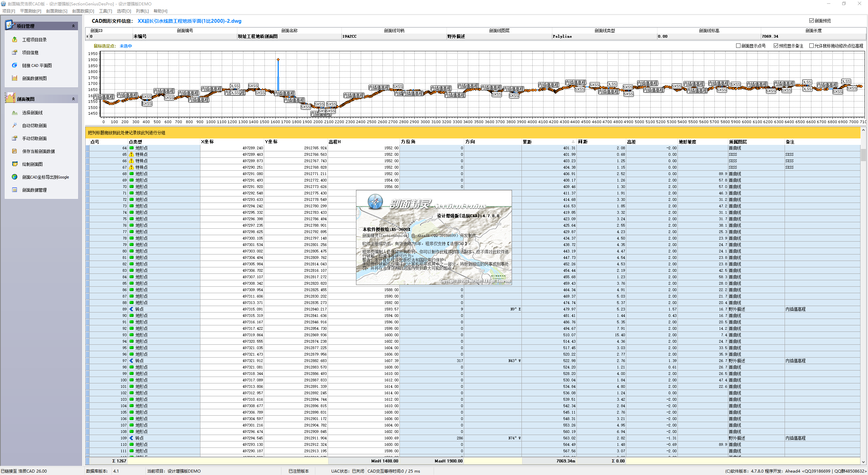Screen dimensions: 868x475
Task: Open 工程项目目录 in the sidebar
Action: point(34,40)
